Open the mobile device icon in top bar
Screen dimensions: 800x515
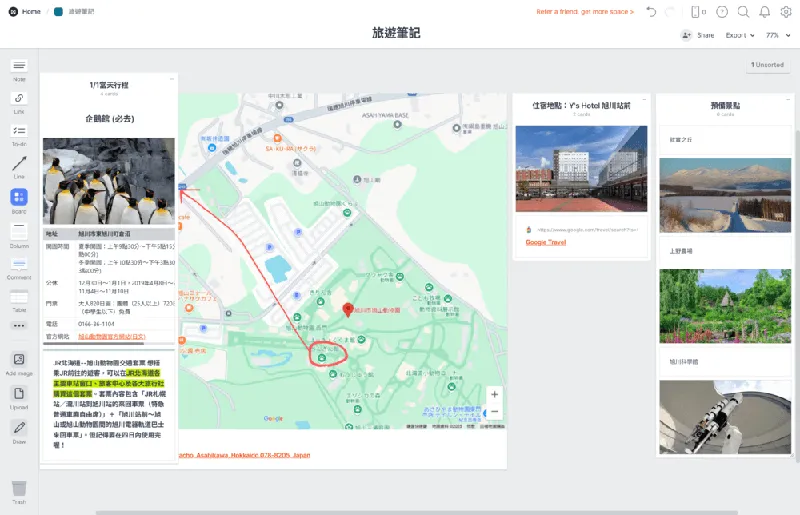pyautogui.click(x=695, y=11)
